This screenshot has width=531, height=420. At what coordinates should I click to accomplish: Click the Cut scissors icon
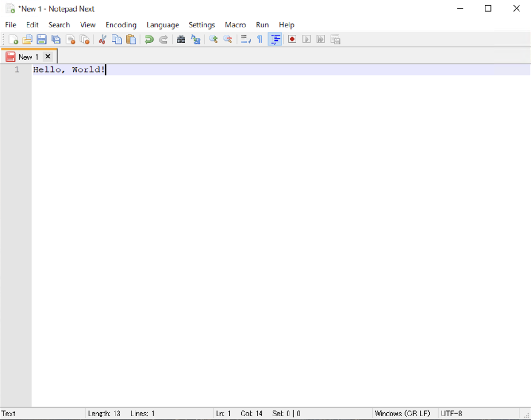(102, 39)
